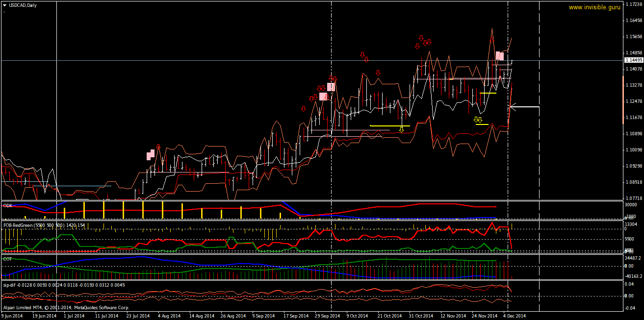Click the 24 Nov 2014 date label
Image resolution: width=644 pixels, height=320 pixels.
[485, 316]
